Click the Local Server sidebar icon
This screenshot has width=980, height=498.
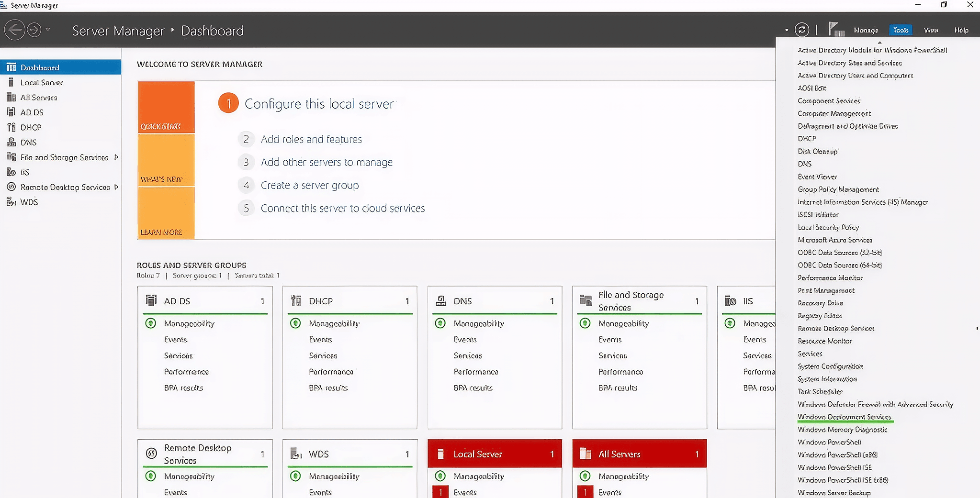[11, 82]
